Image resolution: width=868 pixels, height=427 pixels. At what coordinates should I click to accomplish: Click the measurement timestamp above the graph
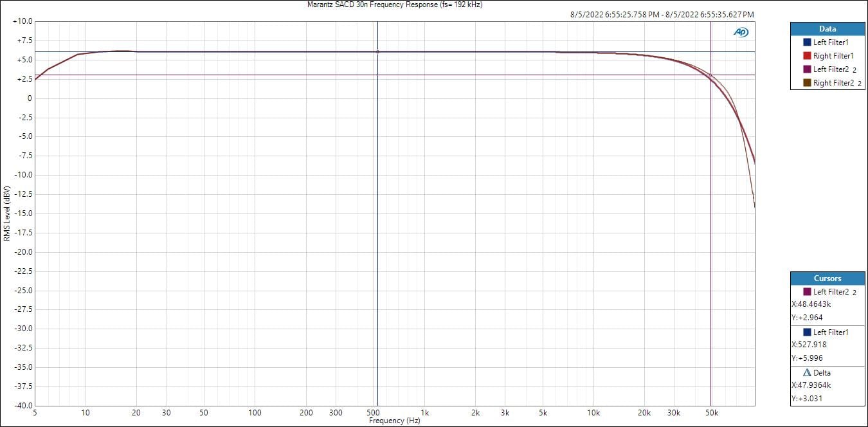[x=662, y=14]
